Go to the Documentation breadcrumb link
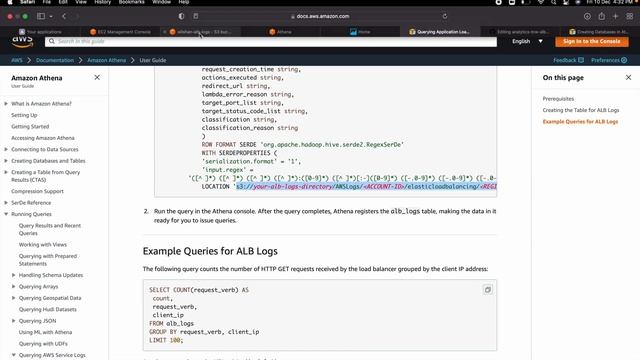The image size is (640, 360). (55, 60)
